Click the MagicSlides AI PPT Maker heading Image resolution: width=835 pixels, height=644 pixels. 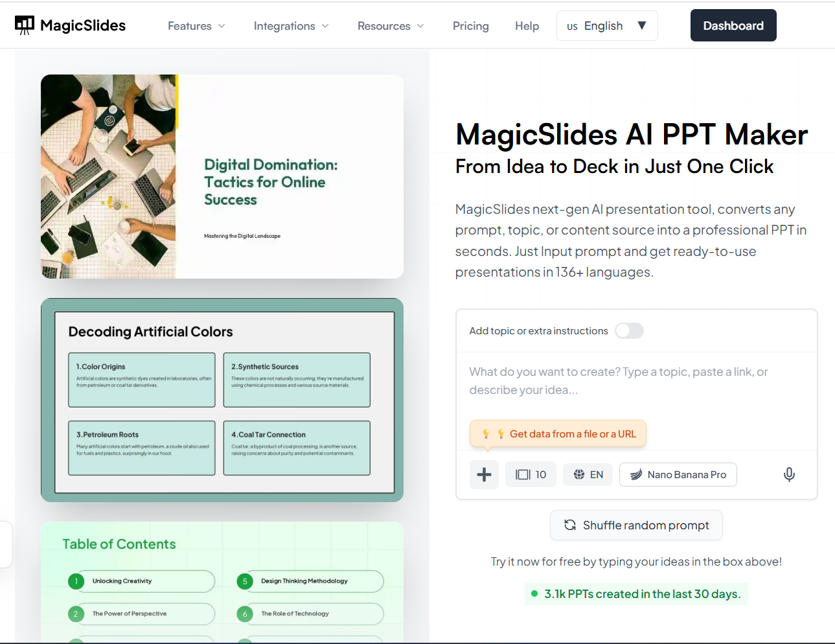point(632,135)
